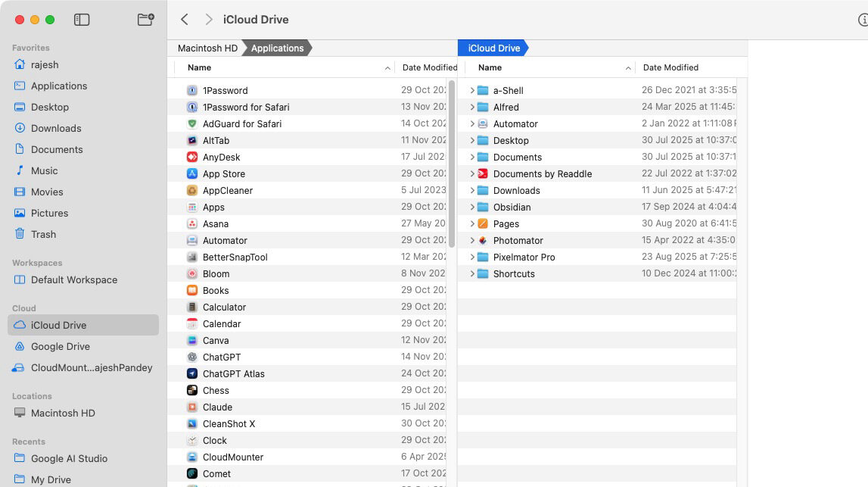Screen dimensions: 868x487
Task: Open Trash from the Favorites sidebar
Action: (x=42, y=234)
